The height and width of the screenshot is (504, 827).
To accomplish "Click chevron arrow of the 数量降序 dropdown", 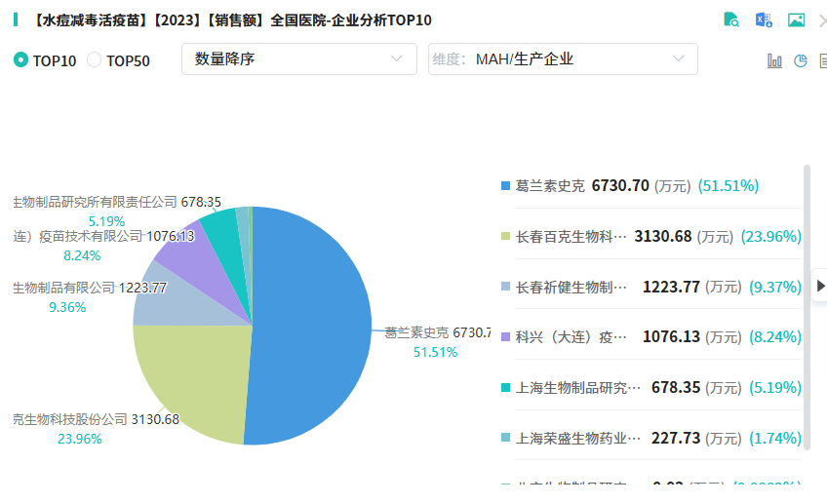I will [x=396, y=59].
